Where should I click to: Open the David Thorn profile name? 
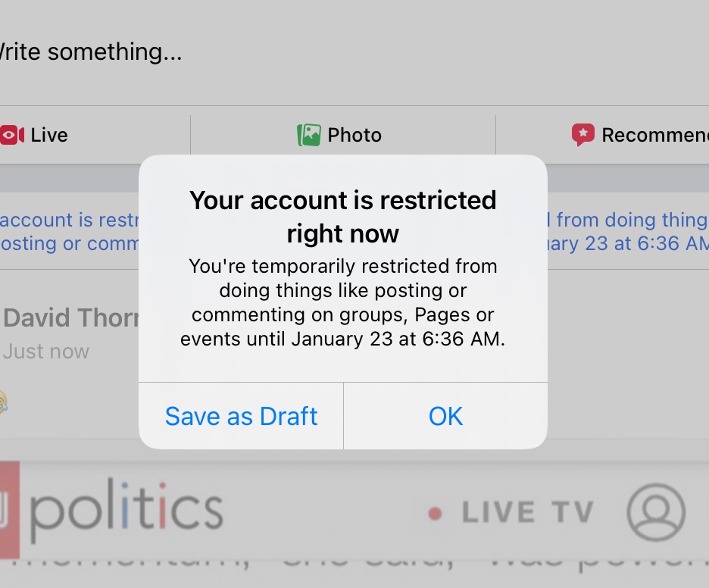71,317
